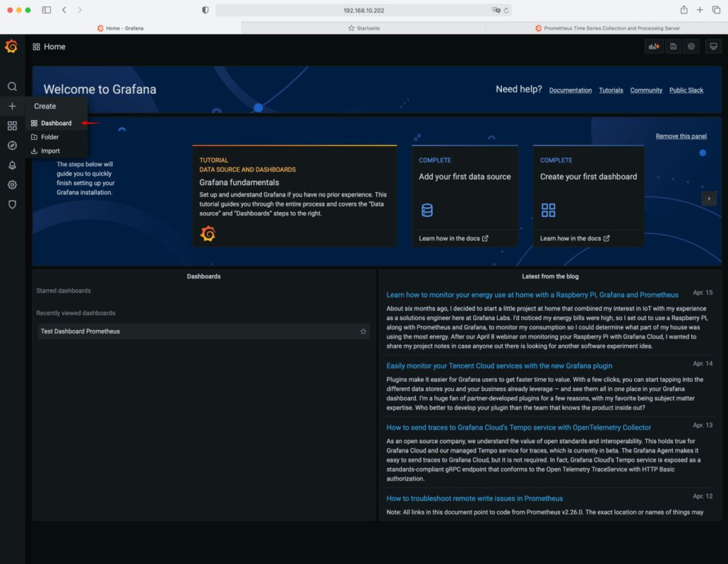Click the Home dashboard title in header

tap(54, 46)
